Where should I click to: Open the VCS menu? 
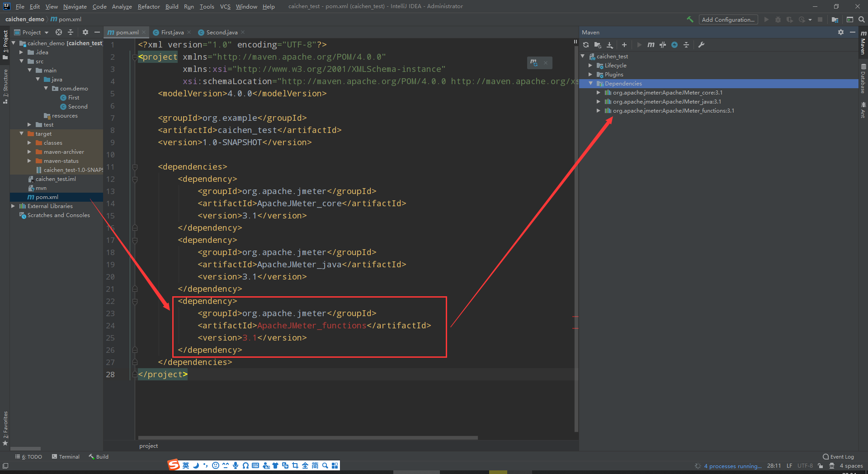tap(225, 6)
